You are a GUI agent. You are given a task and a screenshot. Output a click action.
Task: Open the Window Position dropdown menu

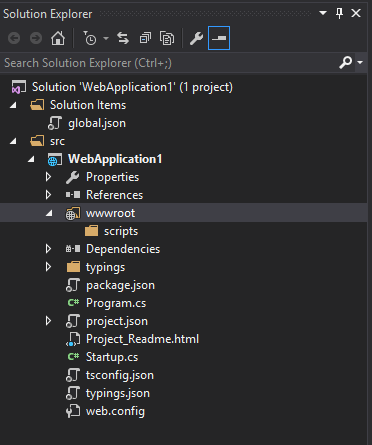[323, 13]
